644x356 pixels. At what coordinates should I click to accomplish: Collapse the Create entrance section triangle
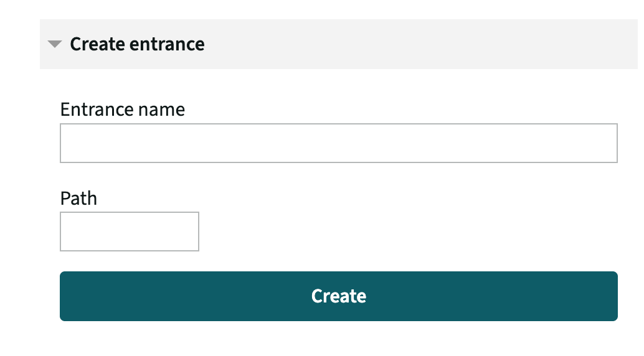(55, 44)
